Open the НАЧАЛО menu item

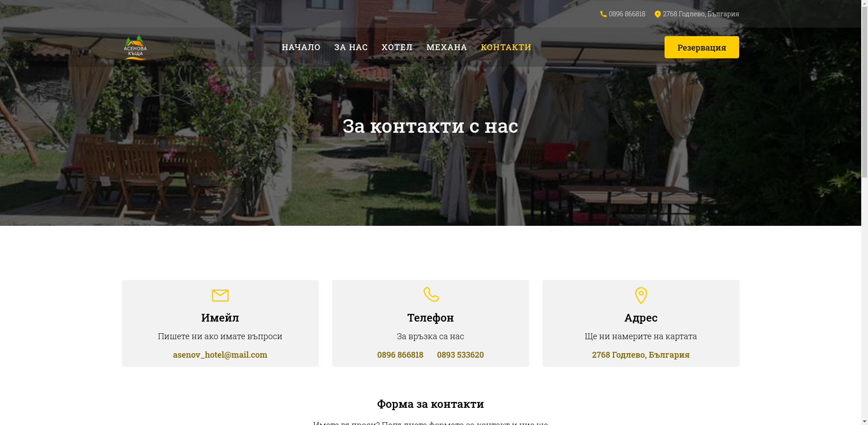[x=301, y=47]
